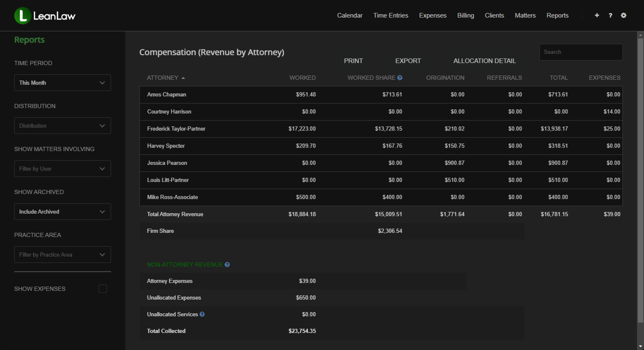Click the LeanLaw logo
644x350 pixels.
(45, 16)
